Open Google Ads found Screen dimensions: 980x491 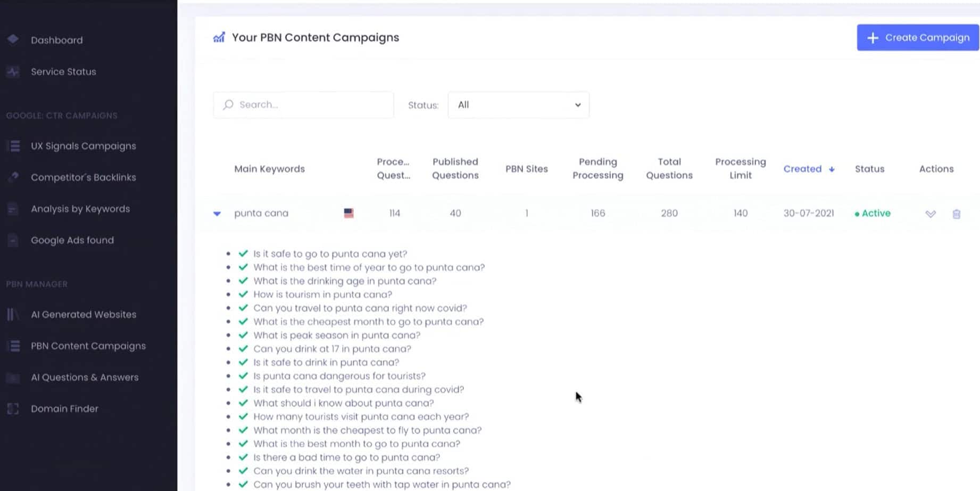click(x=72, y=240)
